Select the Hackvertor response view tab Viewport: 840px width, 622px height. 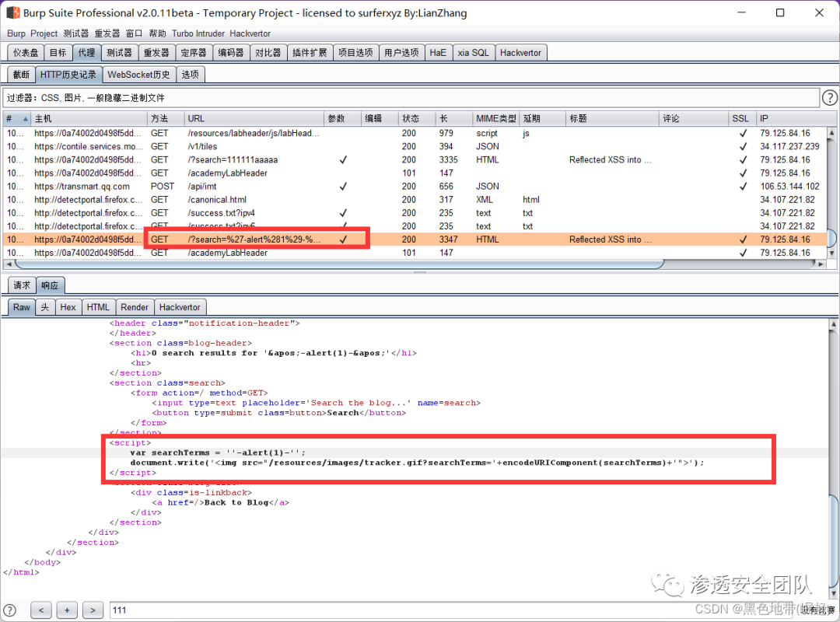pos(180,307)
